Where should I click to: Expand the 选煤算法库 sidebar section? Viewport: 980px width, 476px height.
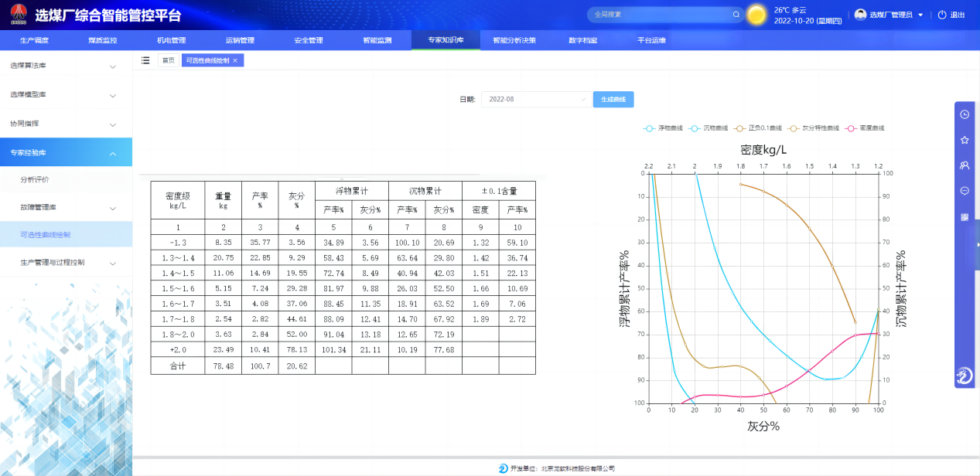66,66
